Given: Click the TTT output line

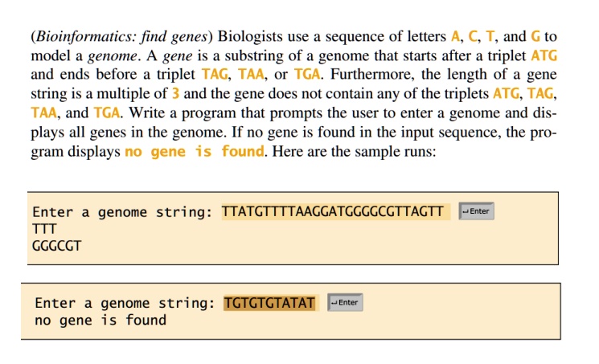Looking at the screenshot, I should coord(44,229).
